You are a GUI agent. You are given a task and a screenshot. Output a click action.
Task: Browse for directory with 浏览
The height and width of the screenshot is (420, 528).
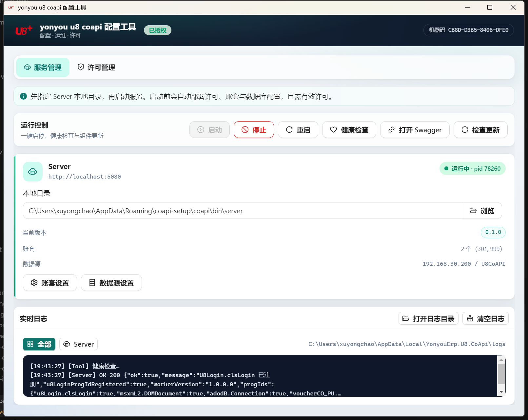(482, 211)
